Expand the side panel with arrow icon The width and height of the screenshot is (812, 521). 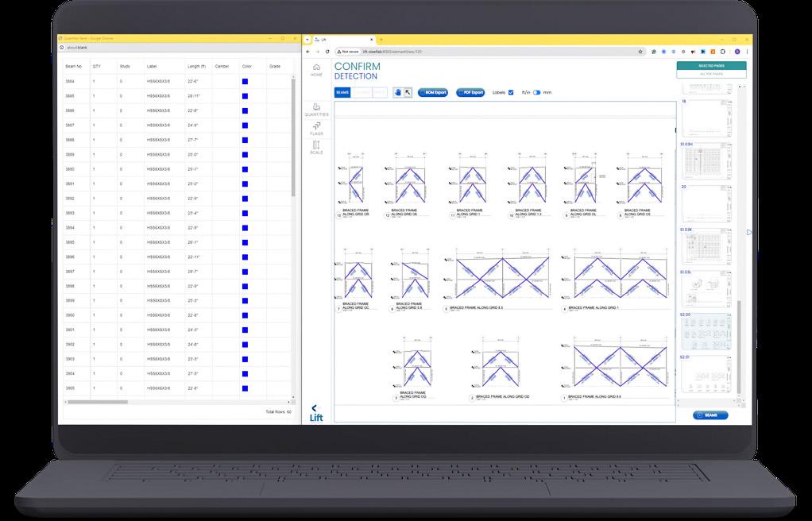point(748,232)
